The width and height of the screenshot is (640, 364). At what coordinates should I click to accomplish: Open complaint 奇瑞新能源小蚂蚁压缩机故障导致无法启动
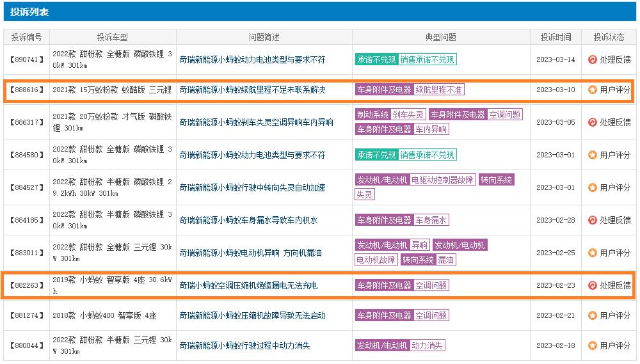(253, 315)
